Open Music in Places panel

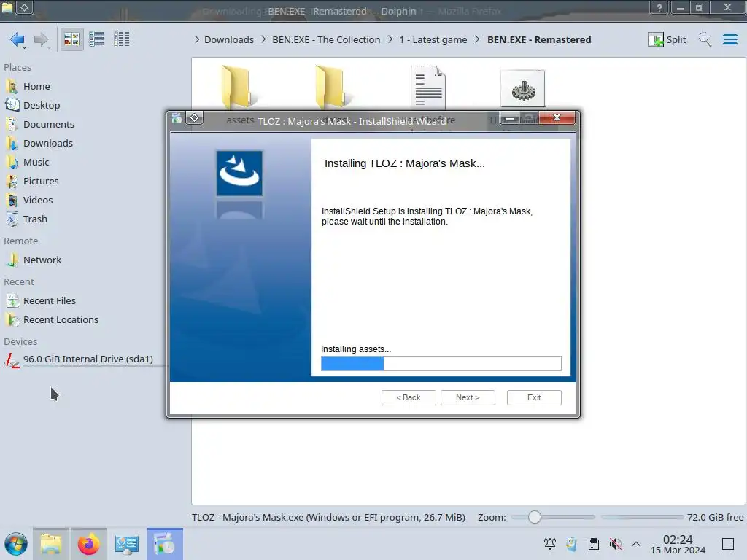(36, 163)
